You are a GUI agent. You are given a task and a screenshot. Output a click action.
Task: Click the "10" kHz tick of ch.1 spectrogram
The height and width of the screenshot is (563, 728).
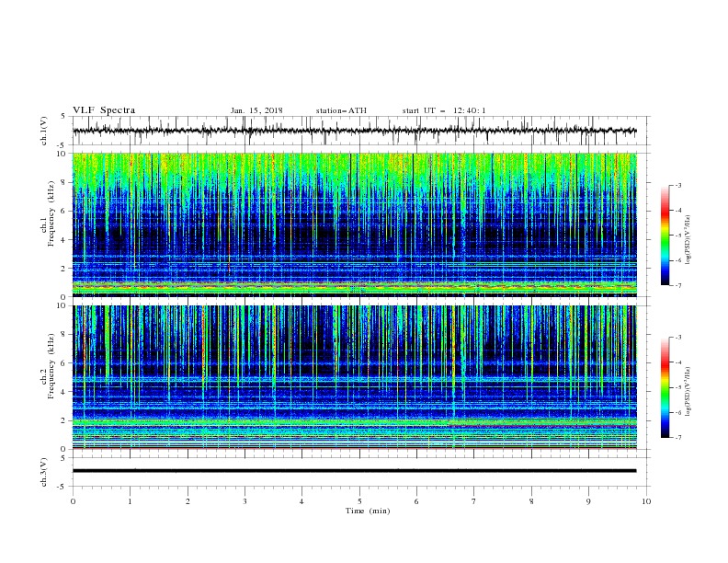point(63,154)
